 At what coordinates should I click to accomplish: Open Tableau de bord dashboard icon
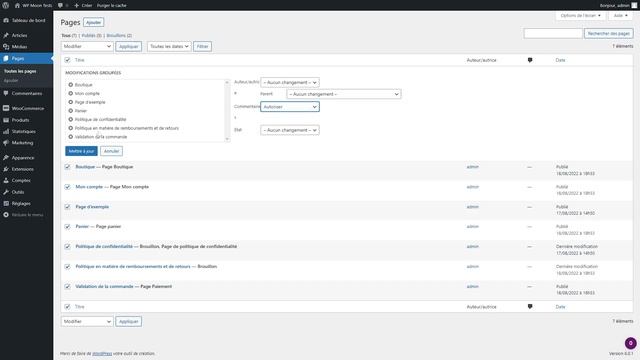tap(6, 20)
